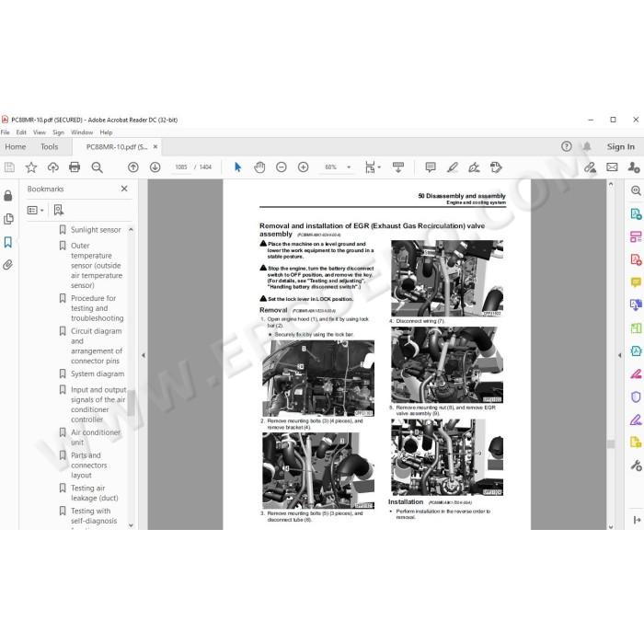Screen dimensions: 644x644
Task: Find current bookmark icon
Action: pyautogui.click(x=59, y=211)
